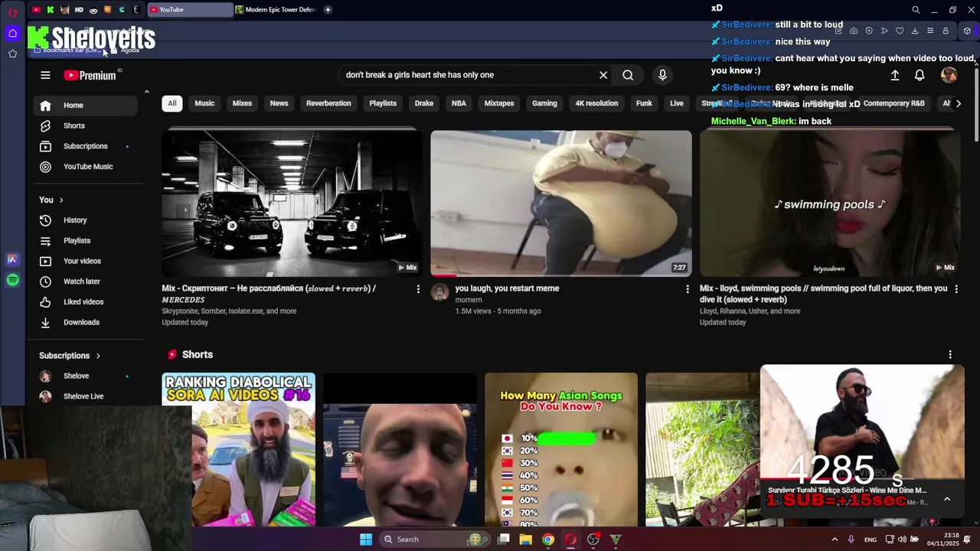980x551 pixels.
Task: Click the upload arrow icon
Action: 895,75
